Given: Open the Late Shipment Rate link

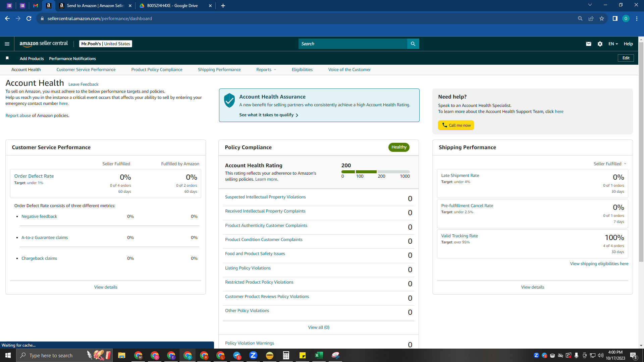Looking at the screenshot, I should pos(460,176).
